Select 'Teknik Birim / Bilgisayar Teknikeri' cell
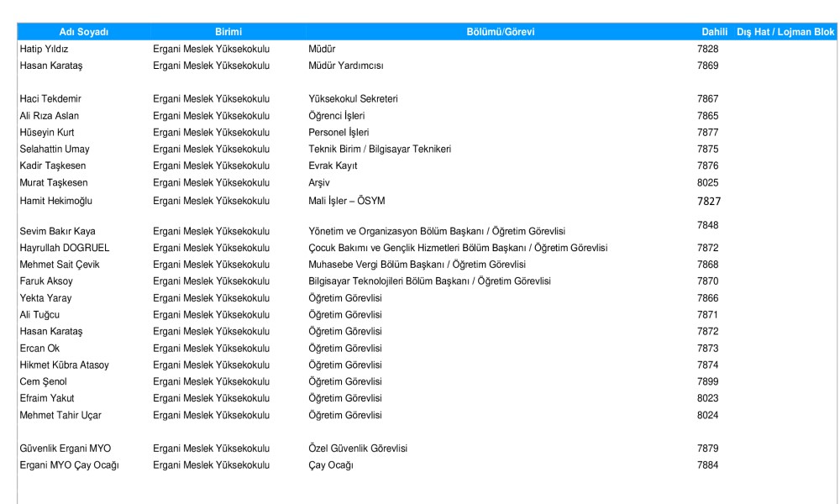 tap(380, 149)
